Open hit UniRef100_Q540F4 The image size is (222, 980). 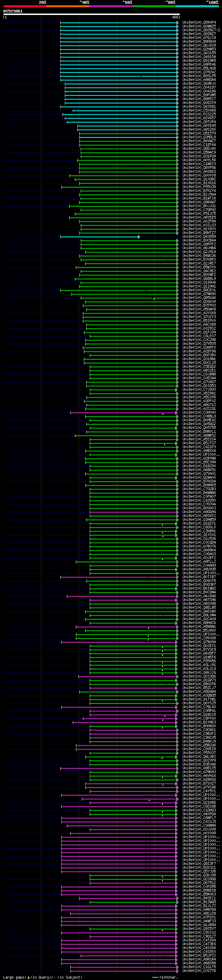199,23
